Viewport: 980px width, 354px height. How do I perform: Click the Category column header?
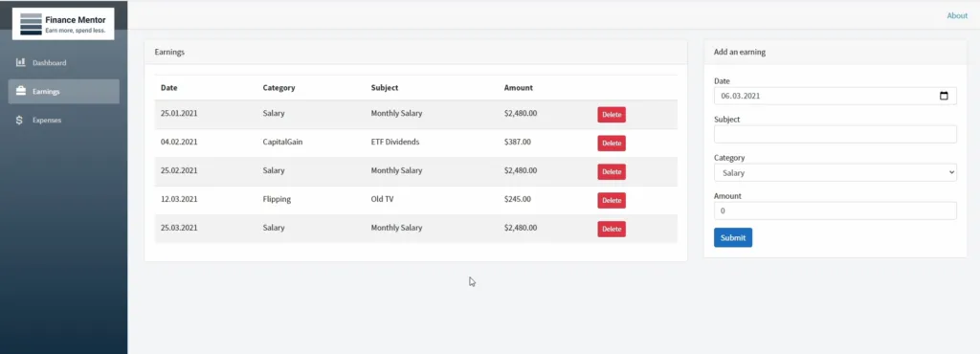[x=278, y=88]
